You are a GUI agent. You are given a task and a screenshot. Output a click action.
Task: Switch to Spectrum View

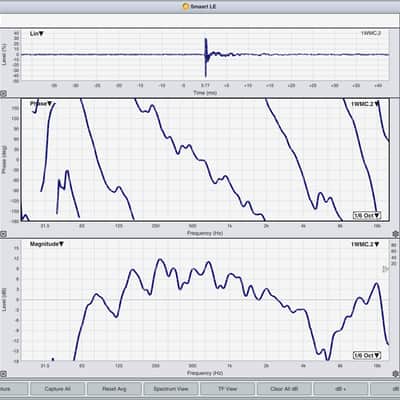171,389
